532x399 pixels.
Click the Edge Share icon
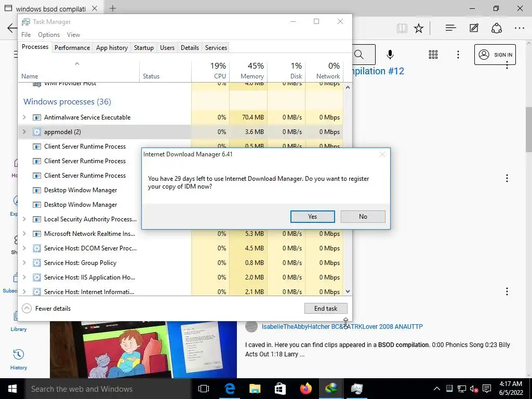[x=496, y=28]
